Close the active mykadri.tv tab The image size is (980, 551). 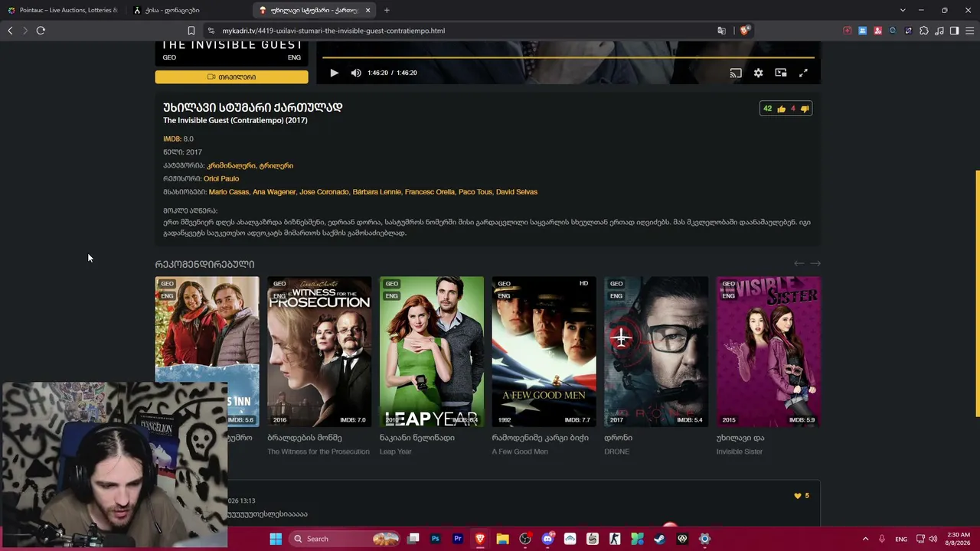pyautogui.click(x=367, y=10)
